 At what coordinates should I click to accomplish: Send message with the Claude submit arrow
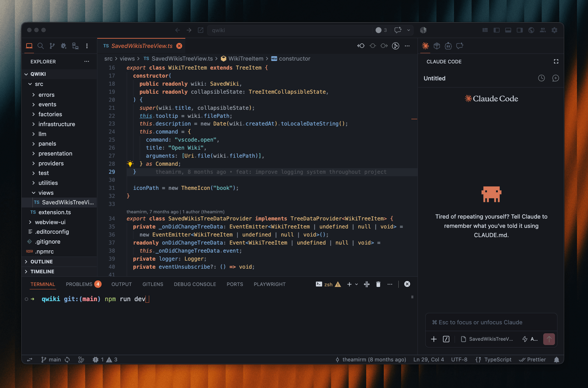pyautogui.click(x=549, y=339)
